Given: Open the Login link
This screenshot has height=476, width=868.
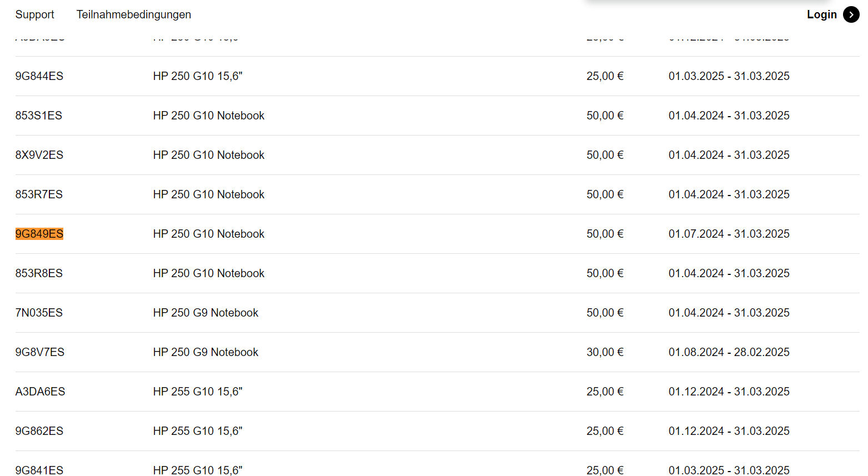Looking at the screenshot, I should 821,15.
